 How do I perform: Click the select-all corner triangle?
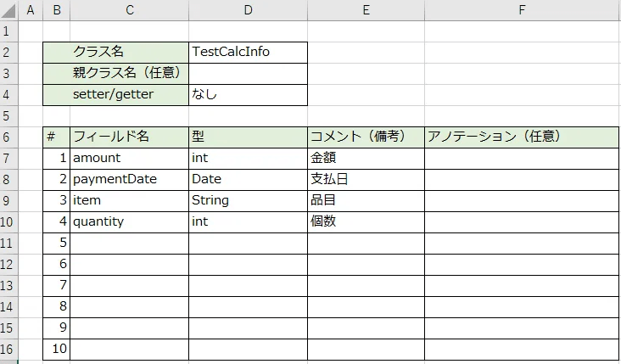(x=8, y=10)
